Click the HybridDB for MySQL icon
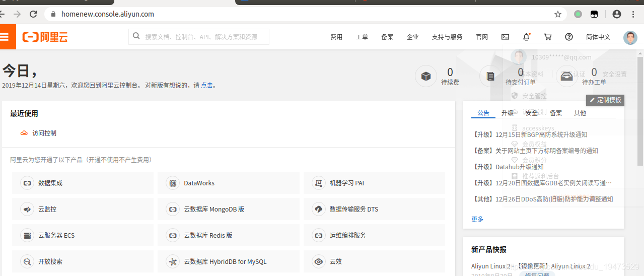Viewport: 644px width, 276px height. [172, 261]
